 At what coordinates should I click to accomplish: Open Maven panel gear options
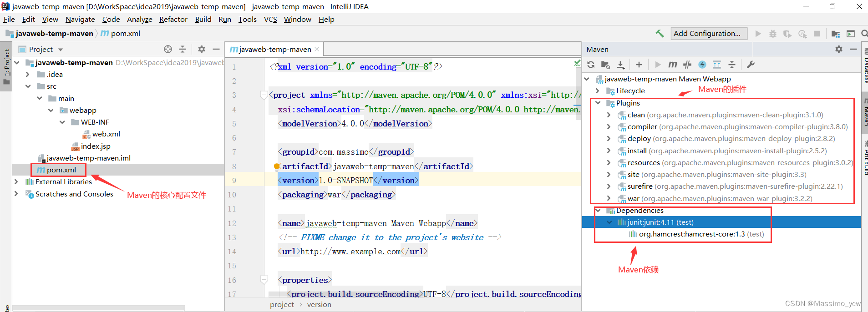839,49
